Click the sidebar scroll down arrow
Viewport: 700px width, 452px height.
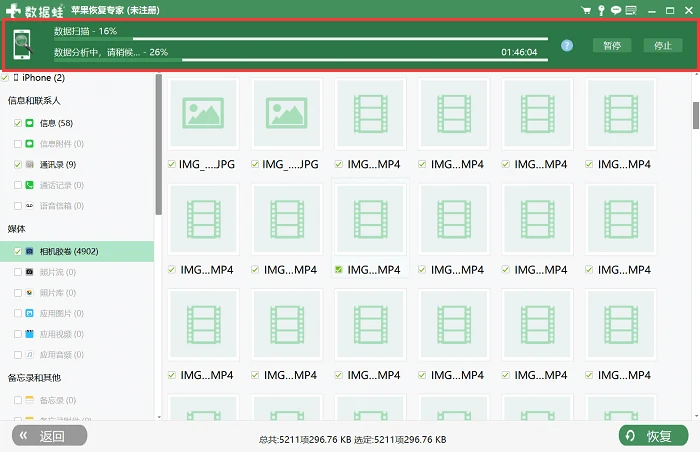tap(159, 417)
